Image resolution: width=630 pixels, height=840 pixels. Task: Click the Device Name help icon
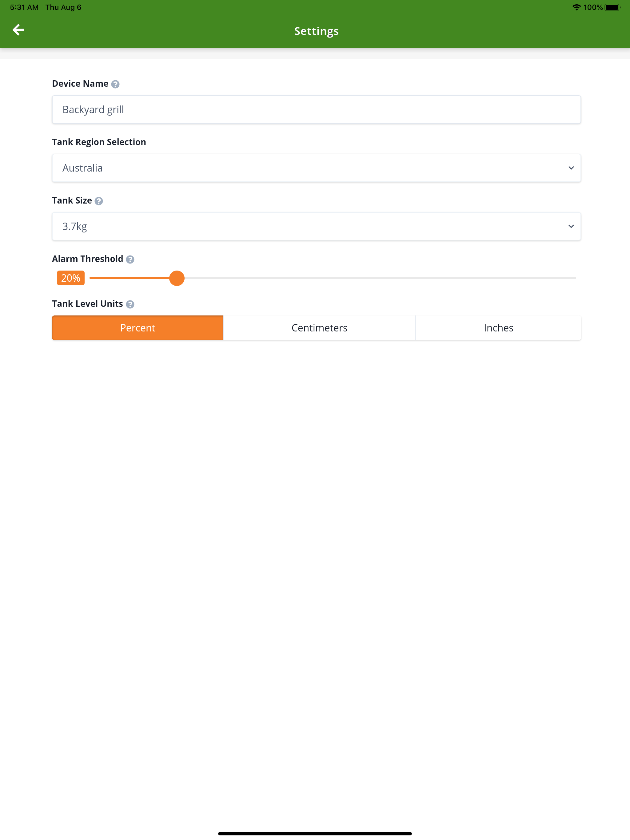116,84
